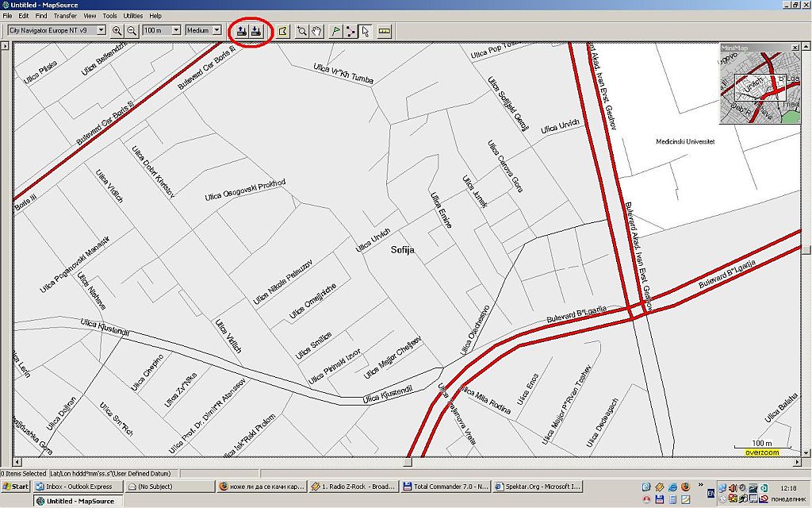Click the Zoom In magnifier icon

click(117, 31)
